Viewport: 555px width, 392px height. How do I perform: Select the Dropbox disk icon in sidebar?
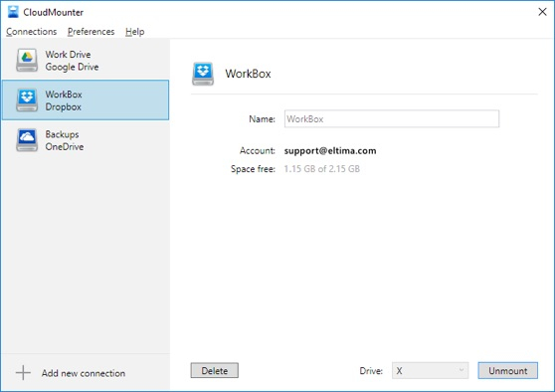coord(27,100)
